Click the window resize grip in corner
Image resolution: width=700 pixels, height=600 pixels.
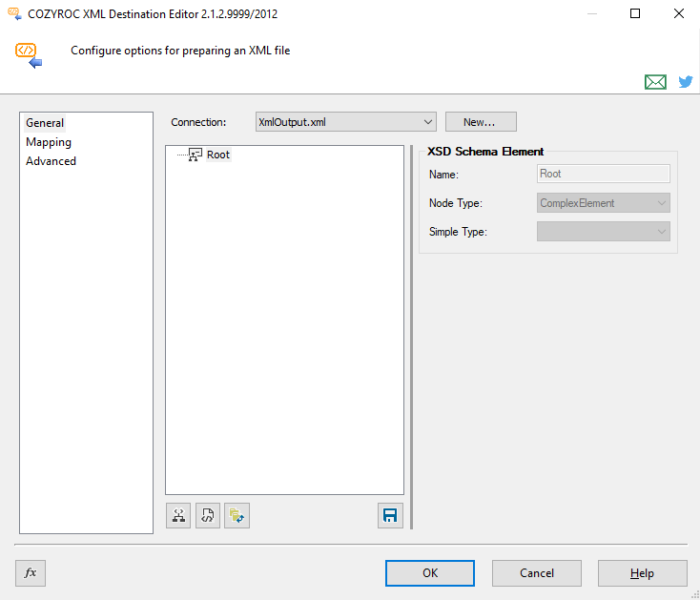coord(695,595)
